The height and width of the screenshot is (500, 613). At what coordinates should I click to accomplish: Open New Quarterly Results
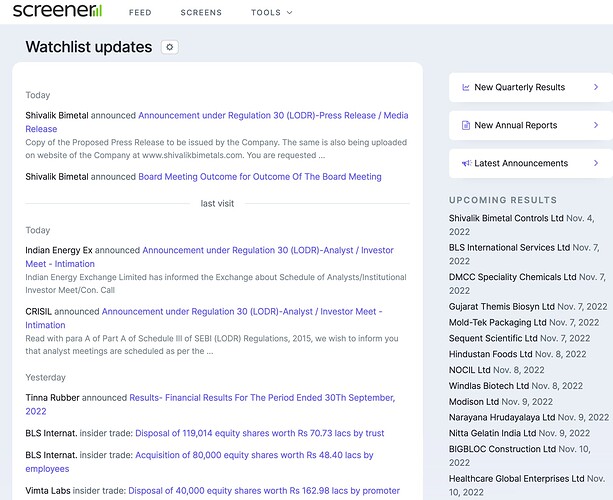[531, 87]
